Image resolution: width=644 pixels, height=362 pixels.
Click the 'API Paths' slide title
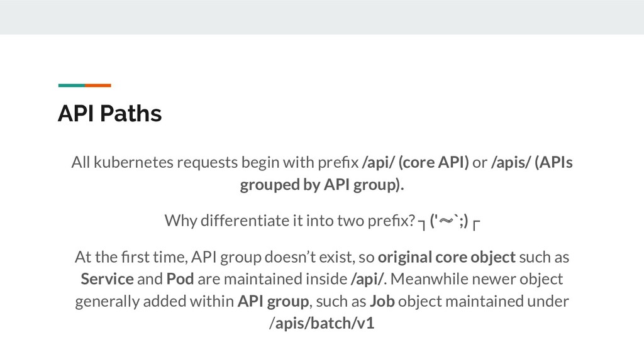coord(109,113)
